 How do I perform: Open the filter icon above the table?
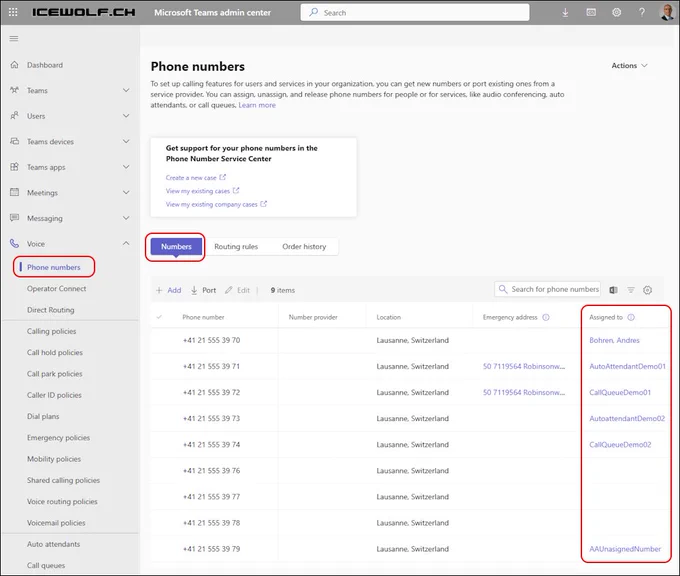click(631, 290)
